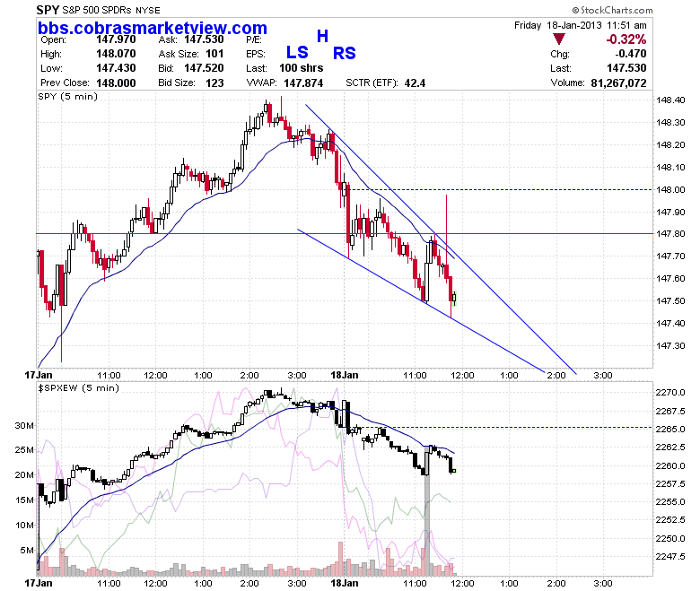
Task: Click the 18Jan date label on upper chart axis
Action: [x=345, y=375]
